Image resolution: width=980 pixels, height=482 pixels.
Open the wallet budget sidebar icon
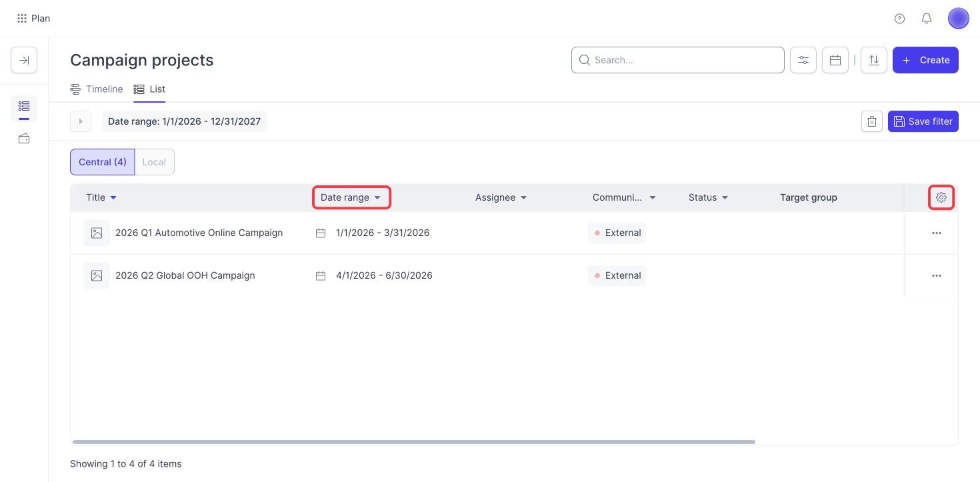[x=24, y=139]
